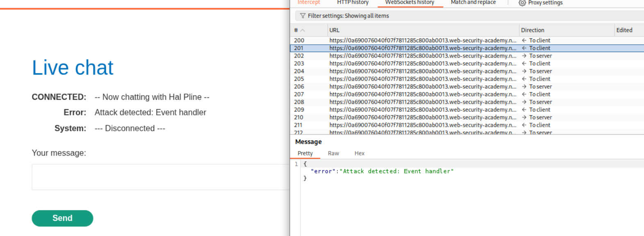
Task: Toggle the sort arrow in # column
Action: pyautogui.click(x=303, y=30)
